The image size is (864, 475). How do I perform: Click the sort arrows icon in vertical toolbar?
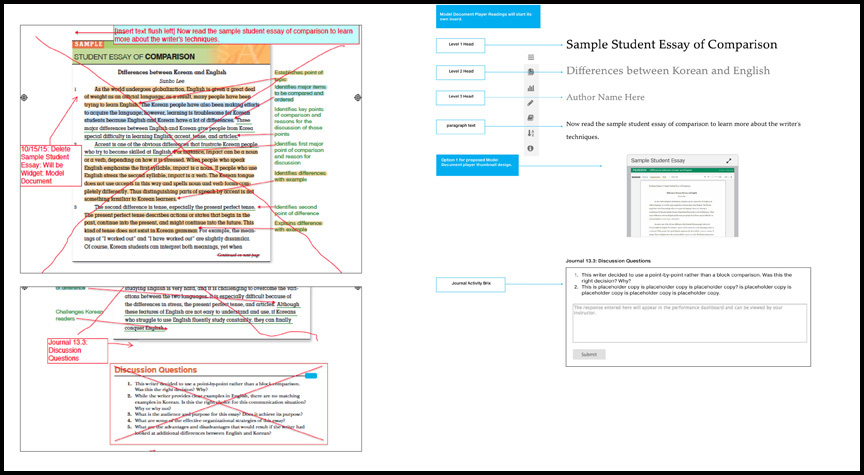(531, 133)
